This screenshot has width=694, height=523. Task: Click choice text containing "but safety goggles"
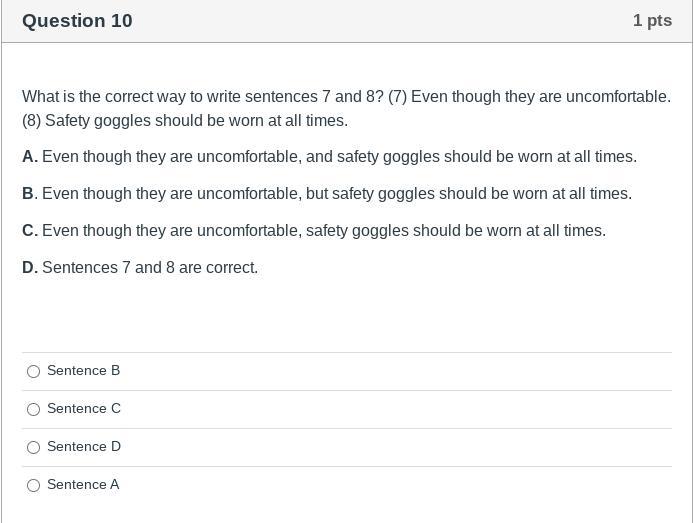(337, 194)
